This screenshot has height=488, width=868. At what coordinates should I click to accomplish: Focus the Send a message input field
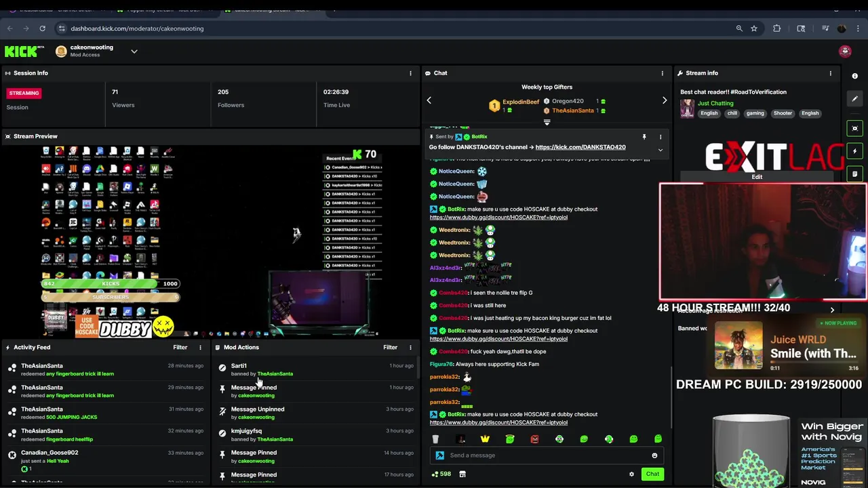[x=548, y=455]
